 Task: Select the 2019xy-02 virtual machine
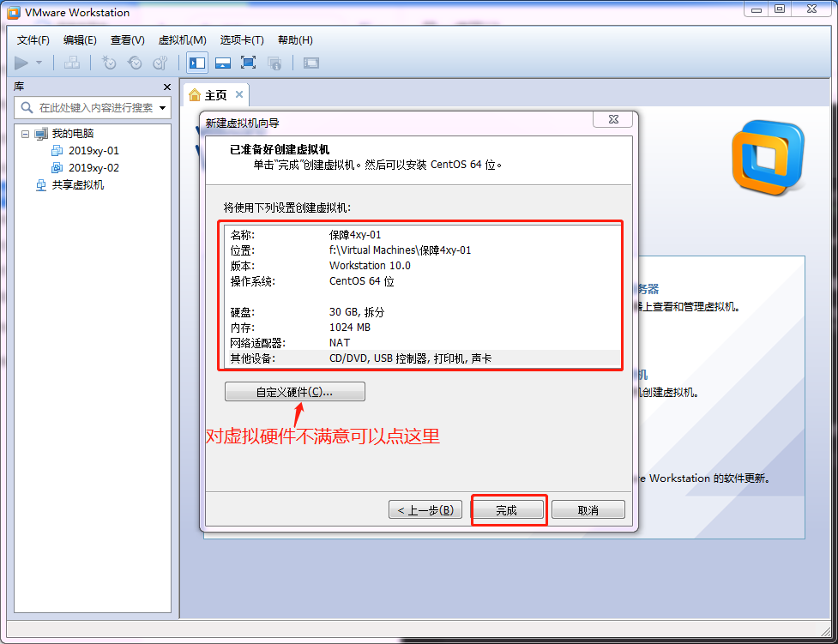click(x=93, y=168)
